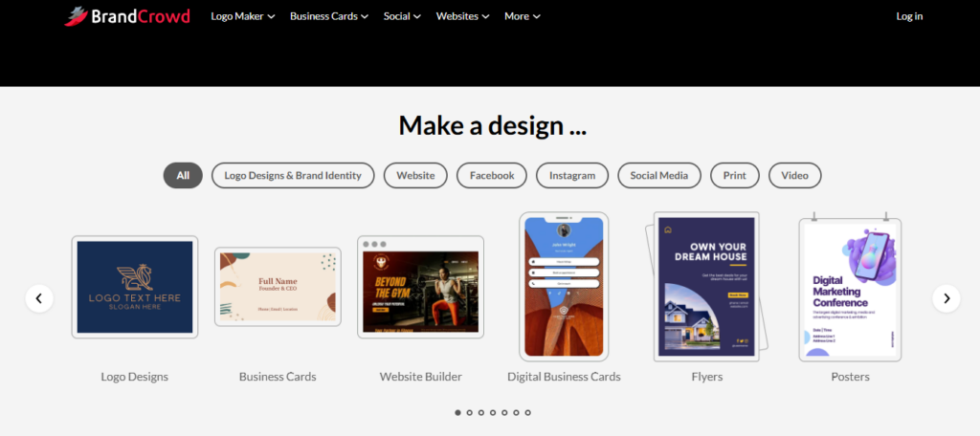Click the Log in link
980x436 pixels.
click(909, 16)
